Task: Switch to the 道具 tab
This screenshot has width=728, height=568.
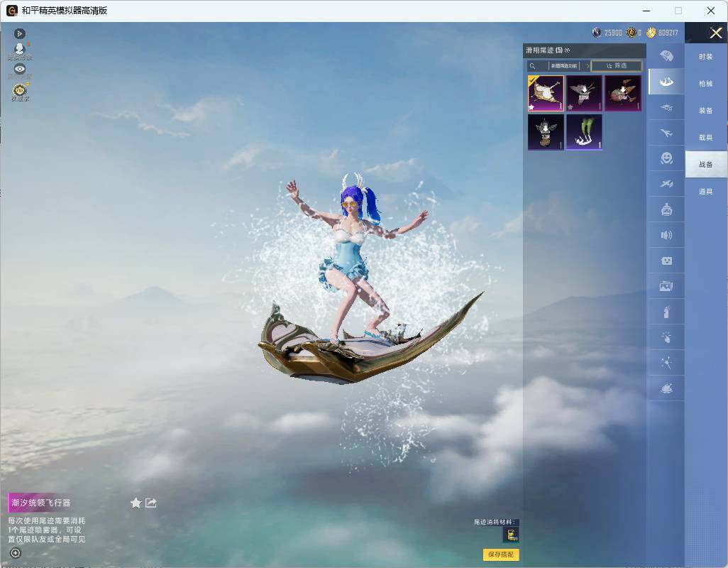Action: [x=706, y=192]
